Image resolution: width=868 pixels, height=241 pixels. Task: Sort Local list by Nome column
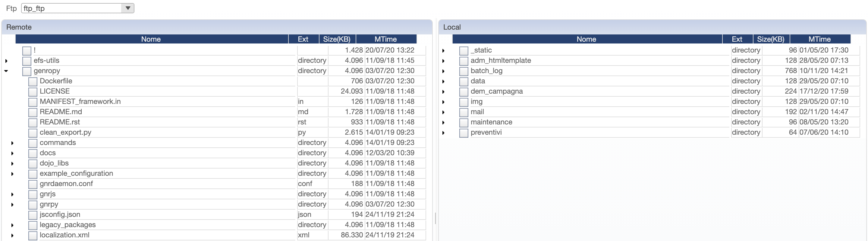(587, 39)
